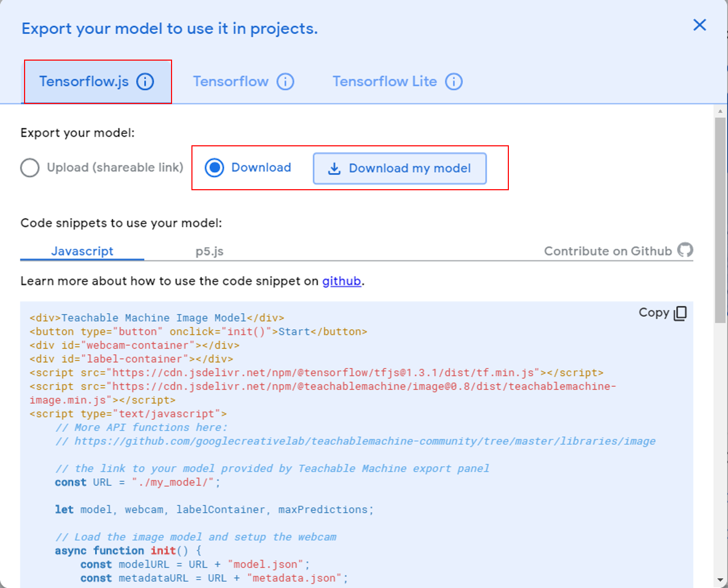Click the 'async function init()' code line
Screen dimensions: 728x588
(x=128, y=551)
